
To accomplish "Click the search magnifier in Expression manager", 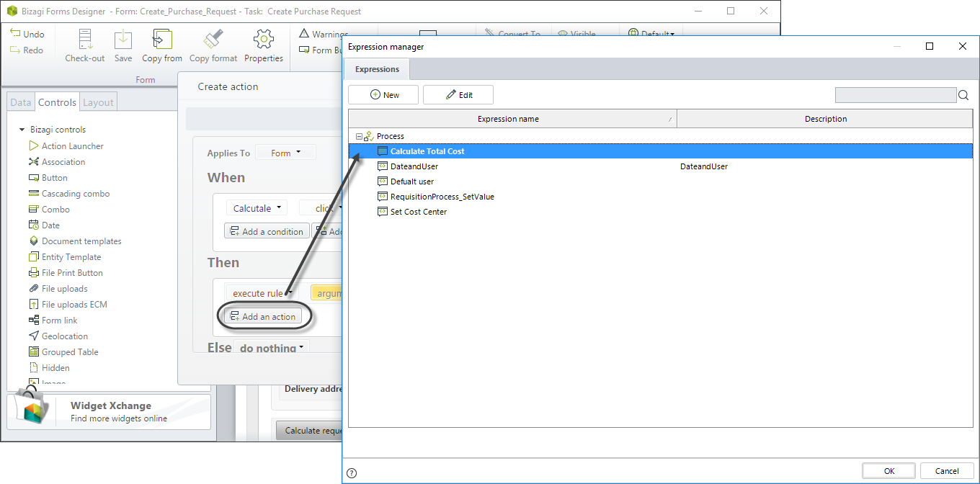I will pyautogui.click(x=963, y=95).
